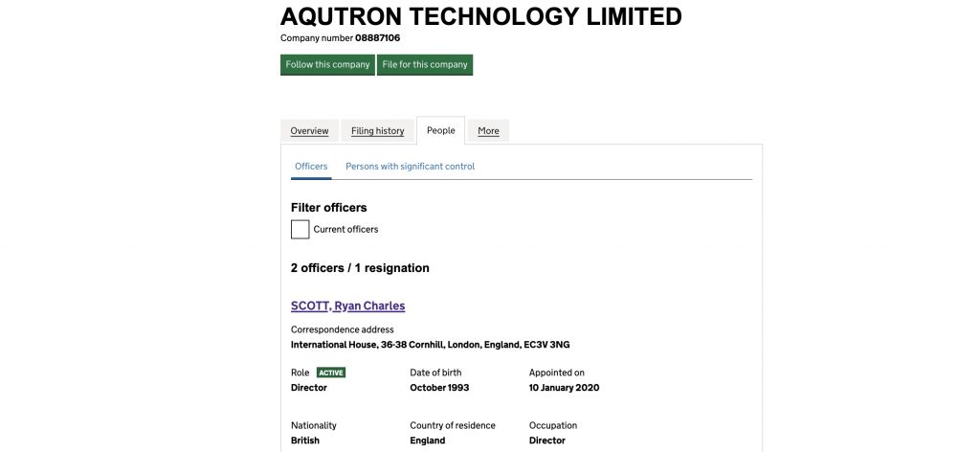Screen dimensions: 980x452
Task: Click the AQUTRON TECHNOLOGY LIMITED heading
Action: tap(480, 16)
